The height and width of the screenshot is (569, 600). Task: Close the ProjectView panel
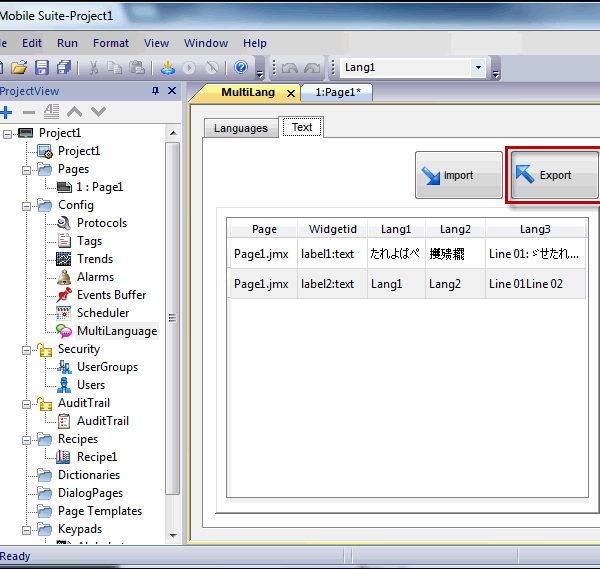172,91
